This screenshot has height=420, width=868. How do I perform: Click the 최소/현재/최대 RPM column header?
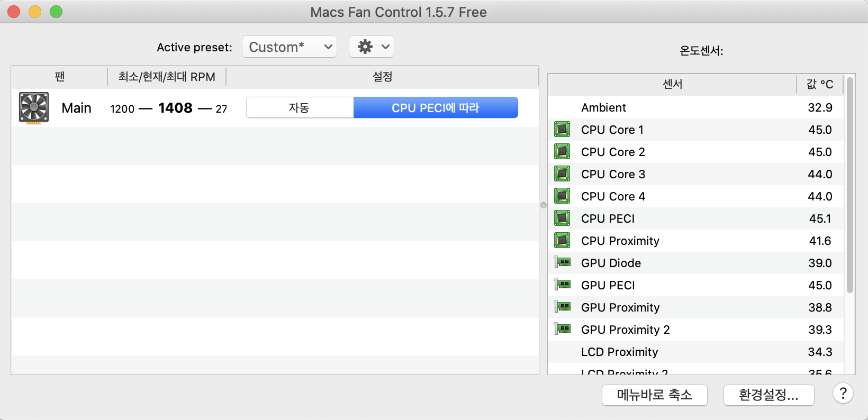[167, 77]
